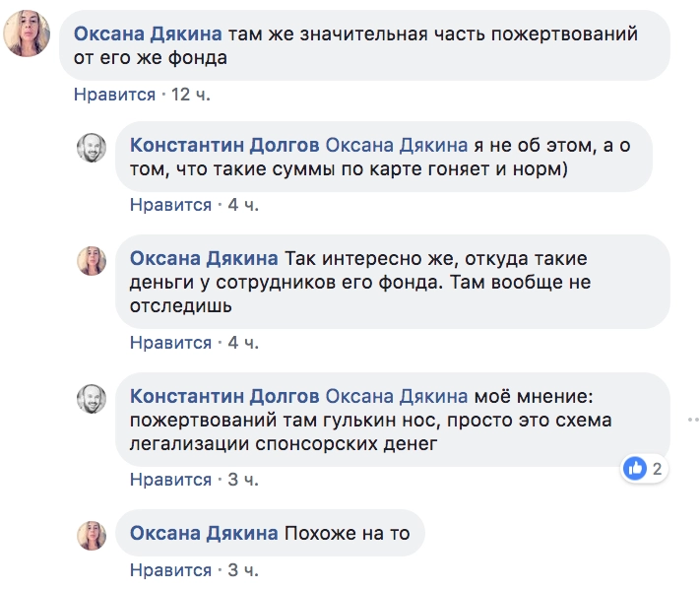Click the Оксана Дякина mention in the 'моё мнение' reply
700x589 pixels.
(397, 396)
